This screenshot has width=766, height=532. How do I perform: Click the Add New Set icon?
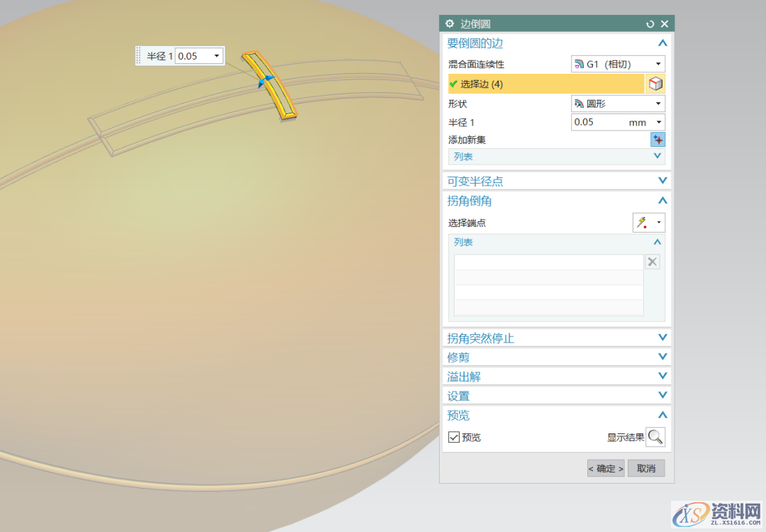657,140
